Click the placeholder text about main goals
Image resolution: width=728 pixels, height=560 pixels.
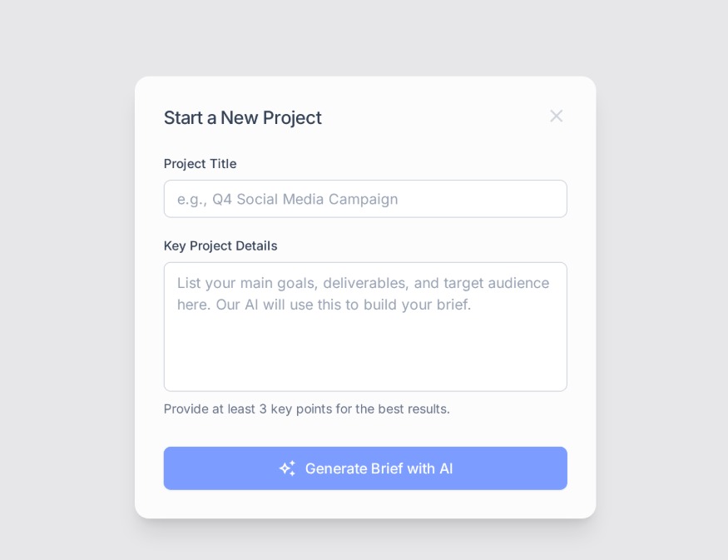(363, 283)
